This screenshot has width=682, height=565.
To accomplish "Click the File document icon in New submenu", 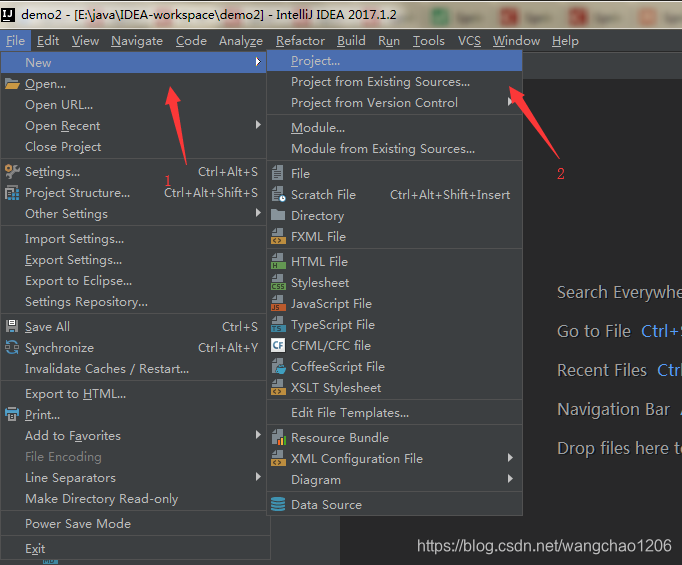I will point(277,173).
